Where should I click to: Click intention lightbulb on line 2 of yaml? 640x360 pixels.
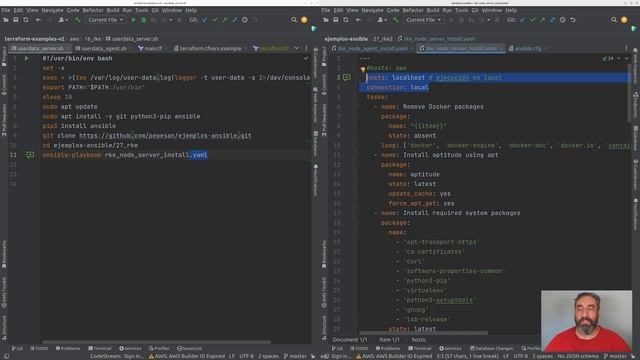tap(362, 69)
